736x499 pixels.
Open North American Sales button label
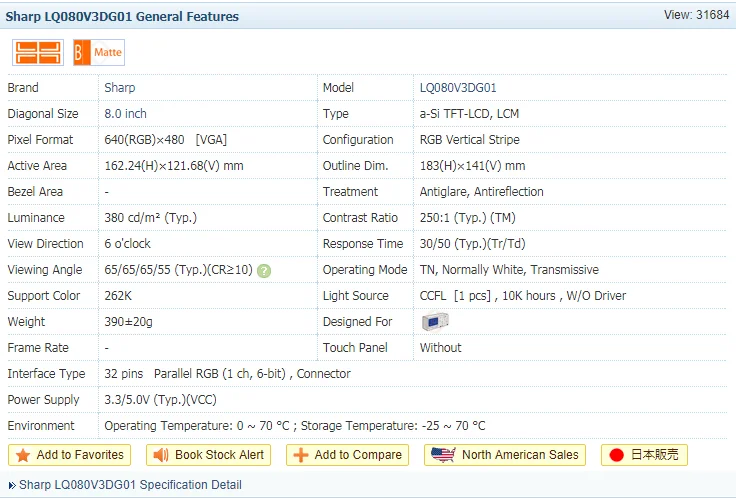pyautogui.click(x=520, y=455)
